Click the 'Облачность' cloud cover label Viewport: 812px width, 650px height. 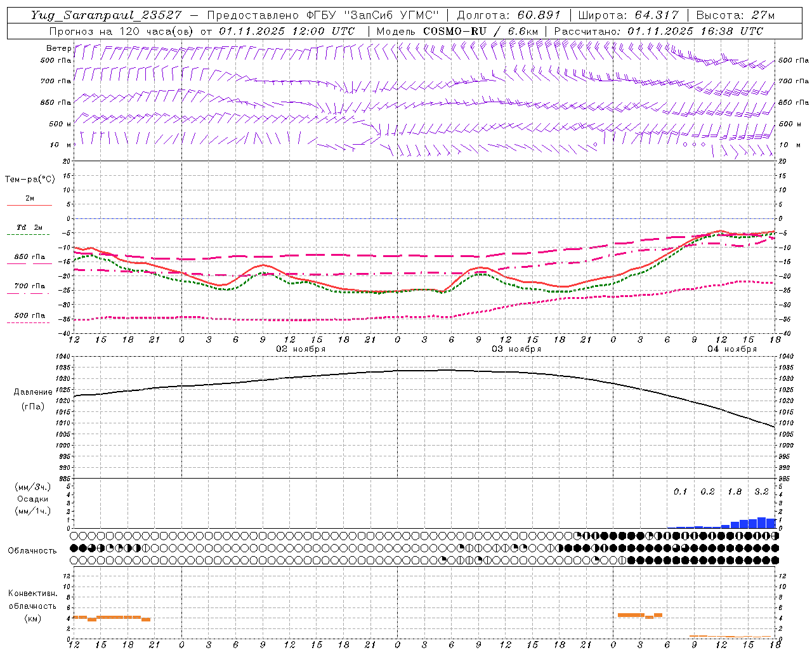point(32,550)
